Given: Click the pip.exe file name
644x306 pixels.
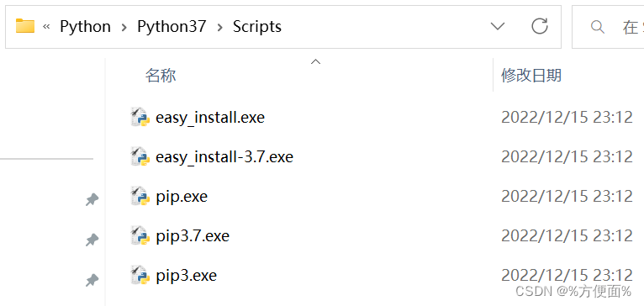Looking at the screenshot, I should point(182,197).
